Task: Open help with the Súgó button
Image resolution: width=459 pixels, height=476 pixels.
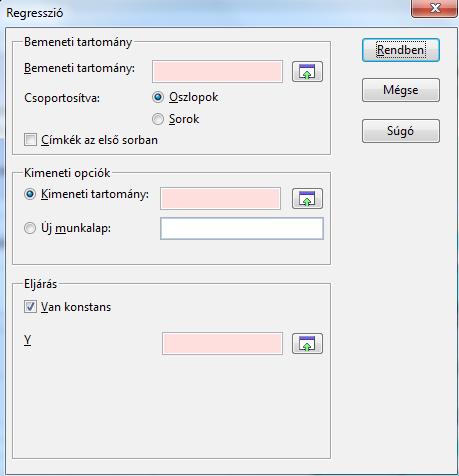Action: click(x=401, y=131)
